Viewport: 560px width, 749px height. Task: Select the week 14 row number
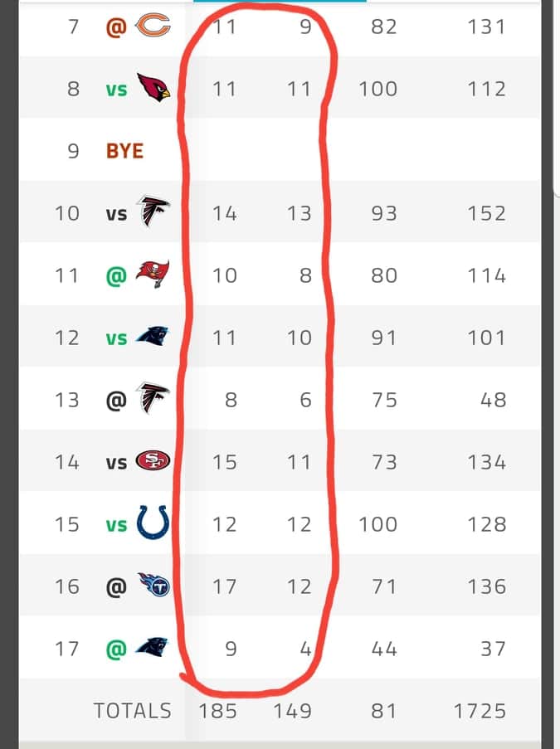click(66, 462)
